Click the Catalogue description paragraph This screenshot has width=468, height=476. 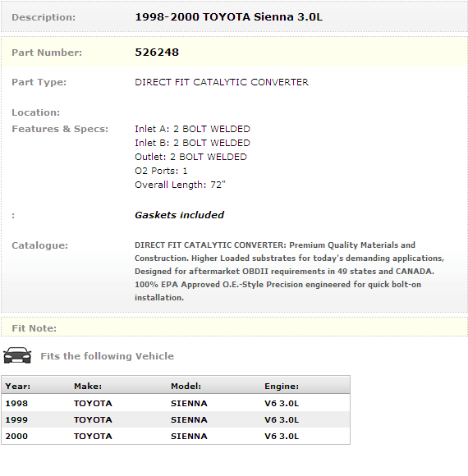(x=289, y=271)
